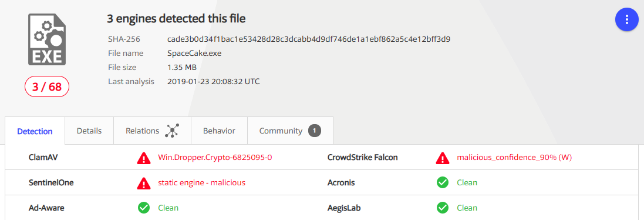Open the Relations tab
Image resolution: width=644 pixels, height=220 pixels.
coord(153,131)
